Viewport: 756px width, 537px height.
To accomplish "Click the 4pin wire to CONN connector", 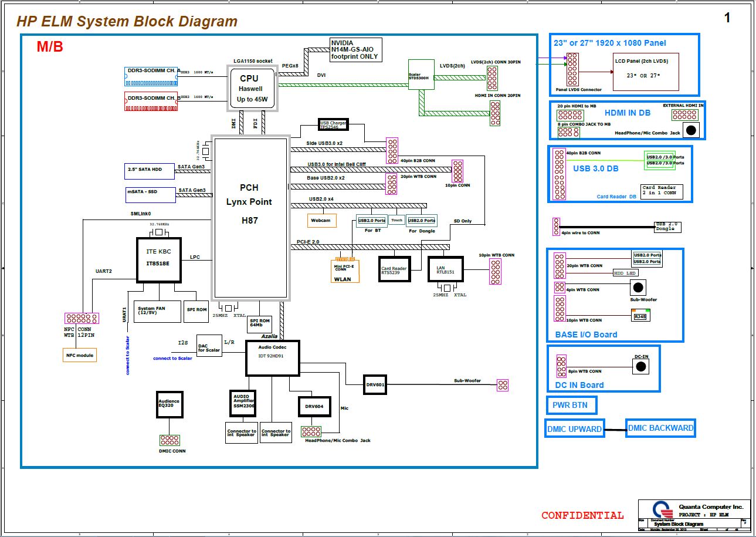I will click(x=556, y=226).
